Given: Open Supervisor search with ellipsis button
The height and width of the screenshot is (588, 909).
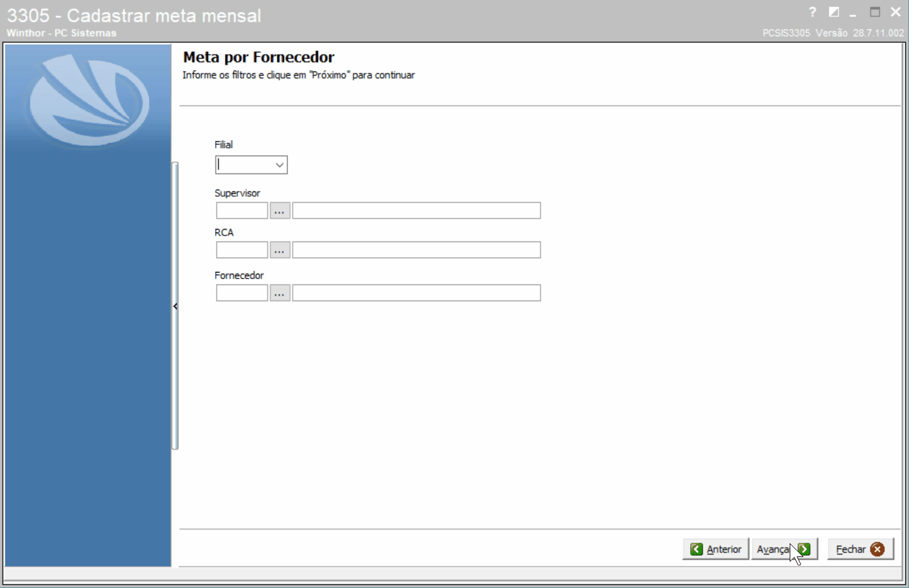Looking at the screenshot, I should point(280,211).
